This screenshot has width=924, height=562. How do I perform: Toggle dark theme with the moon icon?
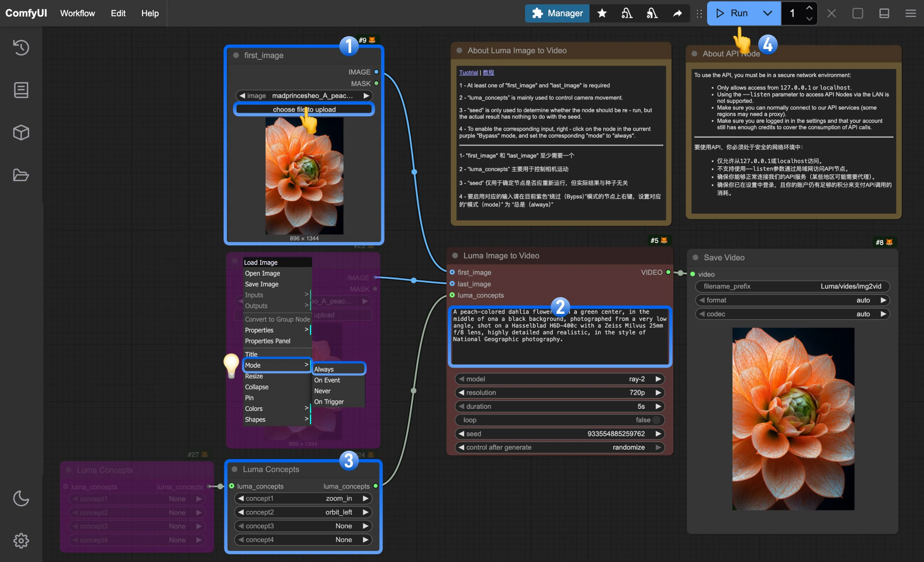[x=21, y=498]
